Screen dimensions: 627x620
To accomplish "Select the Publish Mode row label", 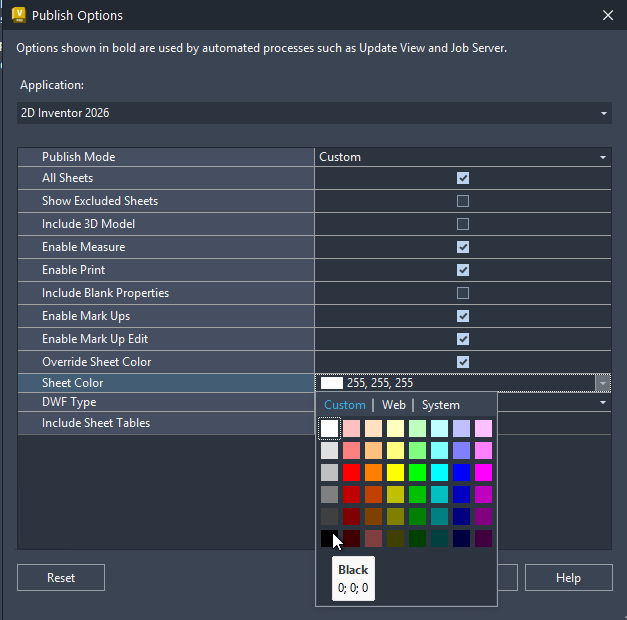I will pos(78,157).
